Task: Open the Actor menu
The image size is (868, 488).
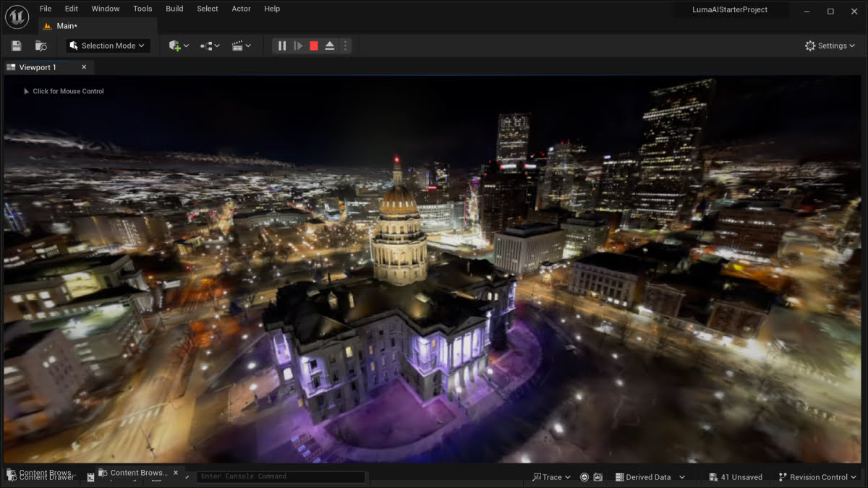Action: tap(241, 9)
